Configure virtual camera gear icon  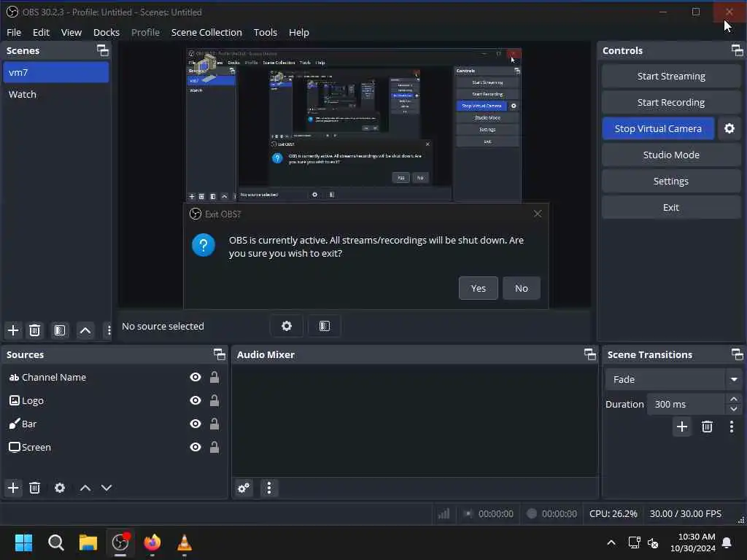click(729, 128)
